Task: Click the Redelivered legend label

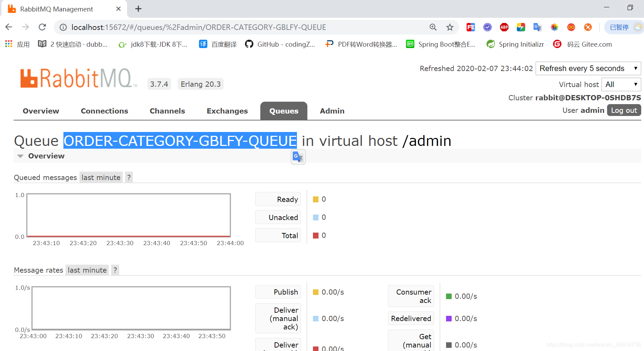Action: point(411,318)
